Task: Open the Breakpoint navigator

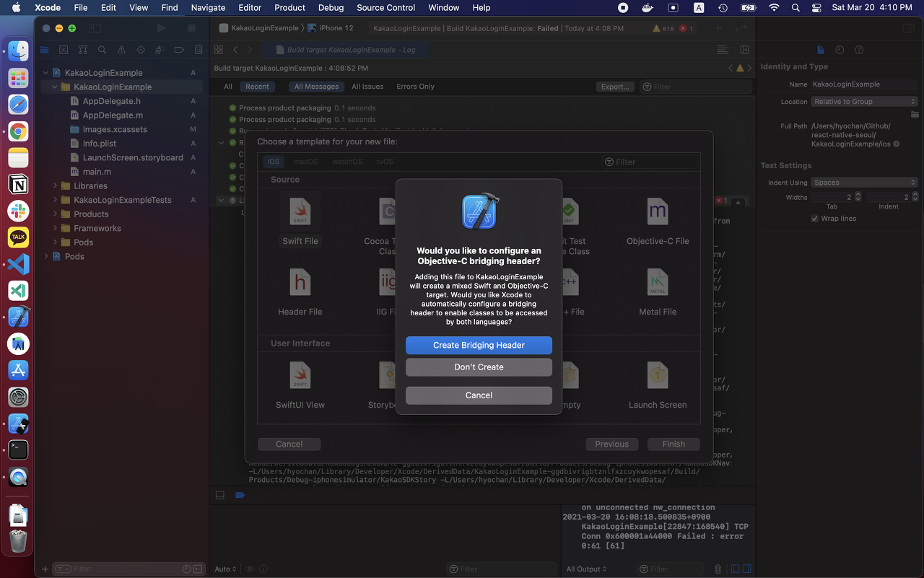Action: [180, 50]
